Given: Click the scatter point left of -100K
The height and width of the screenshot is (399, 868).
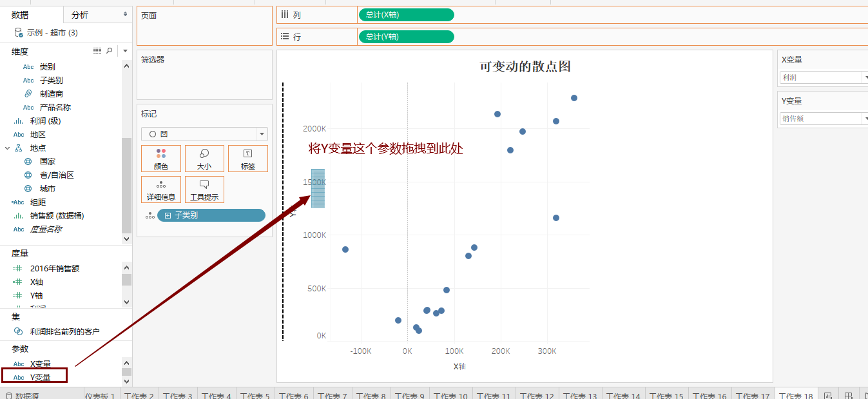Looking at the screenshot, I should [x=345, y=249].
